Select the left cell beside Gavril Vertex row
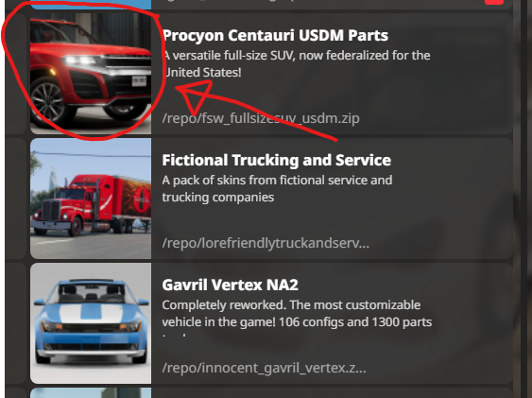 click(x=16, y=323)
